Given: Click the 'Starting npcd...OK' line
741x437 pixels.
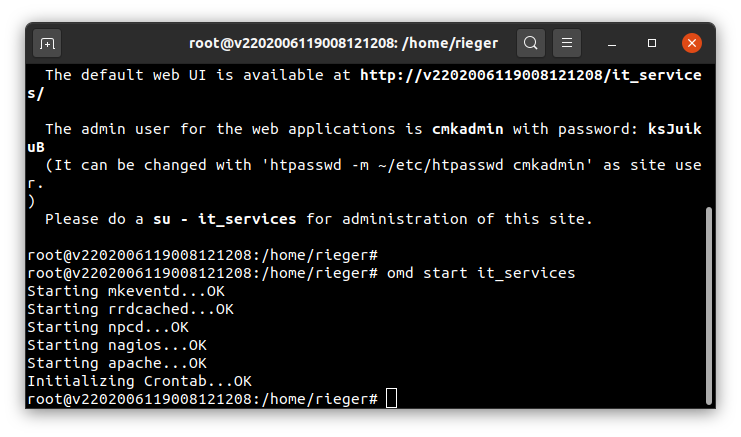Looking at the screenshot, I should coord(108,327).
